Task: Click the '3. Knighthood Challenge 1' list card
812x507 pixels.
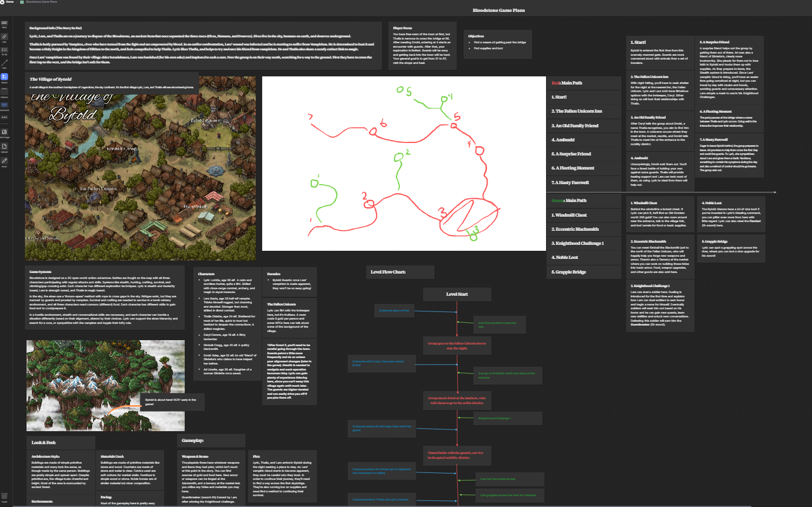Action: tap(583, 243)
